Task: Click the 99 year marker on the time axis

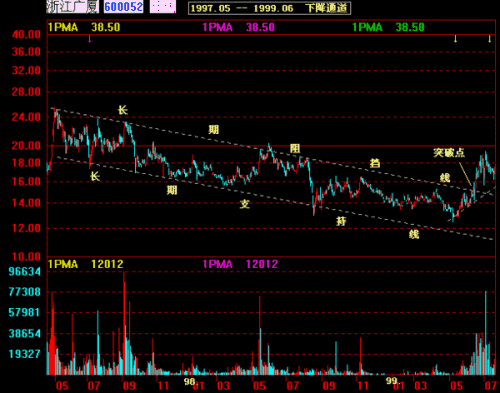Action: click(x=392, y=381)
